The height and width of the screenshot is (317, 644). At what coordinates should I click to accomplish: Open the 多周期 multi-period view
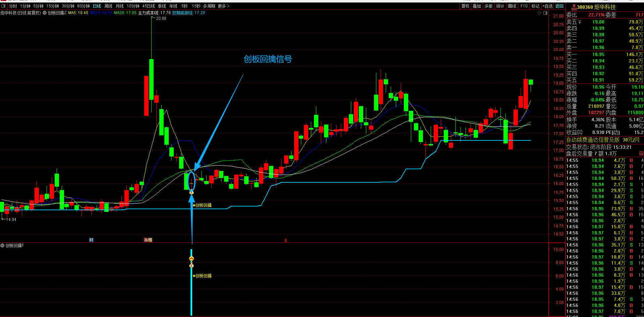click(x=209, y=6)
